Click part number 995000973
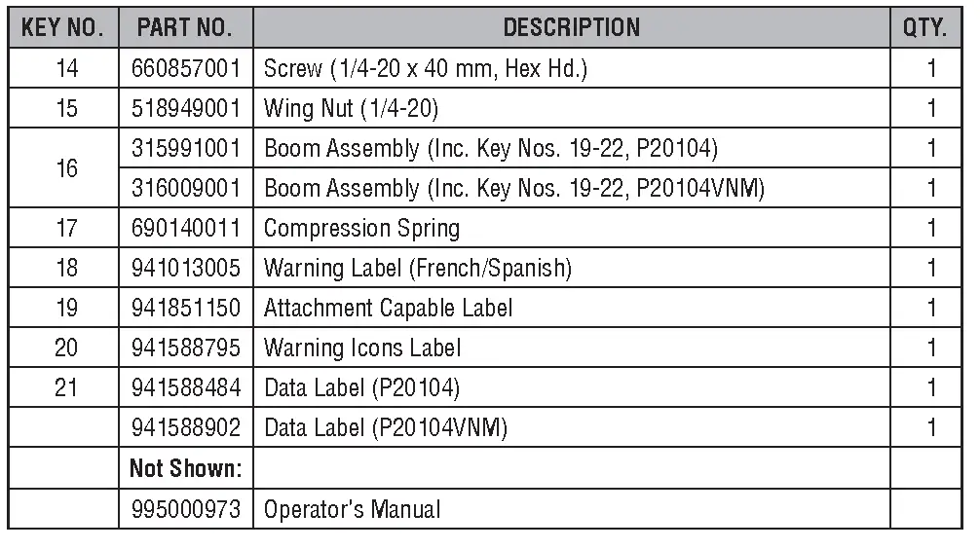This screenshot has width=980, height=550. [185, 509]
